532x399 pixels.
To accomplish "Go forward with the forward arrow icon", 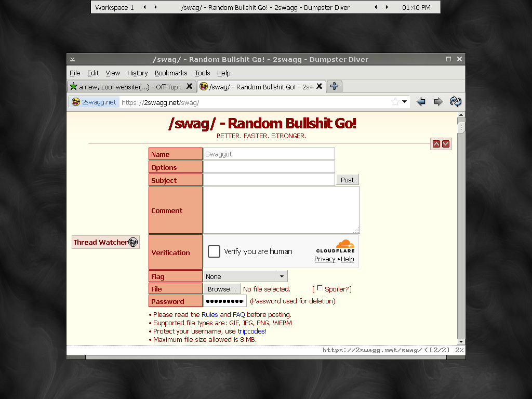I will 438,101.
